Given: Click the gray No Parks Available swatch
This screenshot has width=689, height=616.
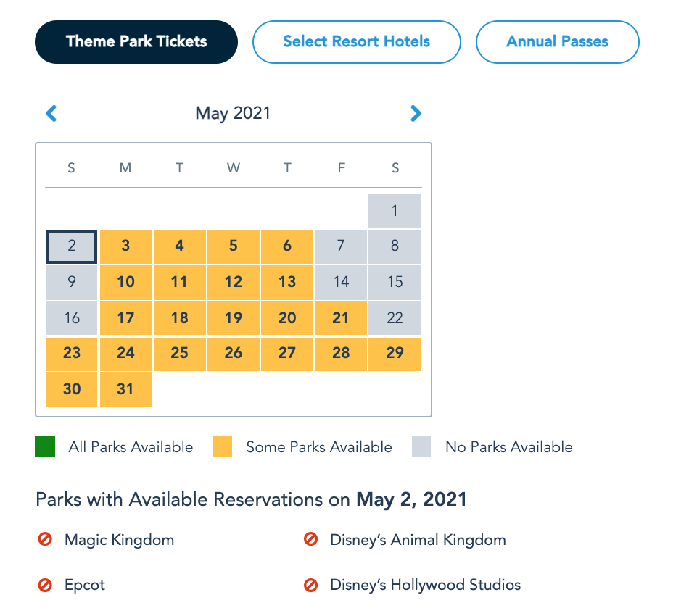Looking at the screenshot, I should click(421, 447).
